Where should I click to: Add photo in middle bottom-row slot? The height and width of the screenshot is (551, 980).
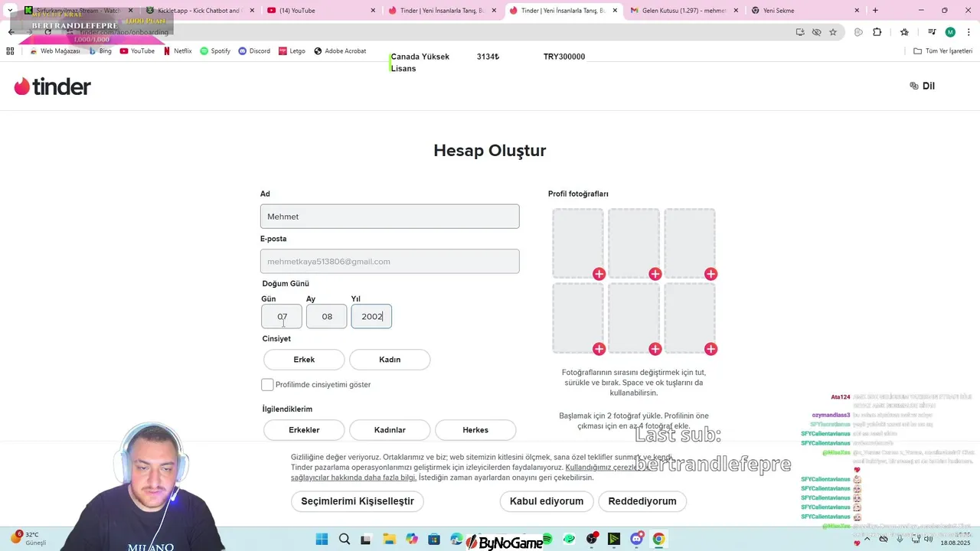pos(655,349)
